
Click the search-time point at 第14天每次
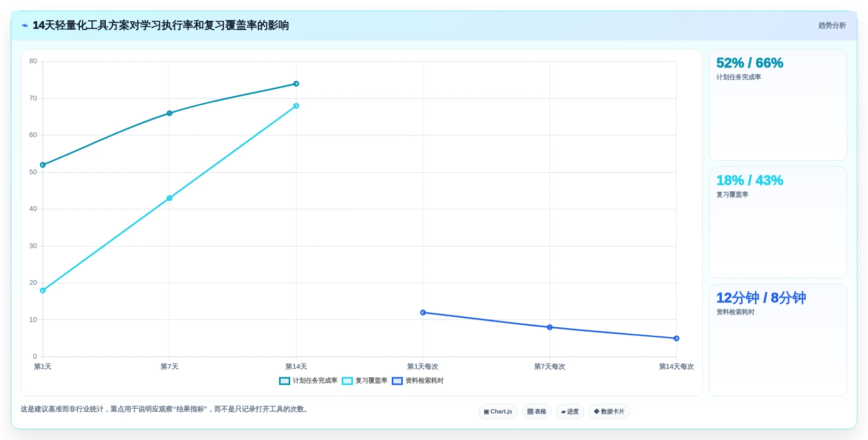click(676, 339)
